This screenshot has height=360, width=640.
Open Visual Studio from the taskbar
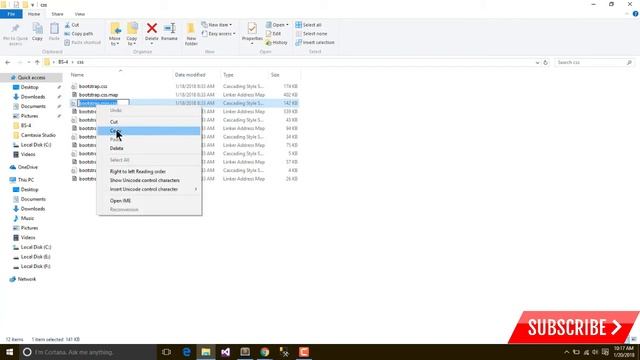point(225,352)
